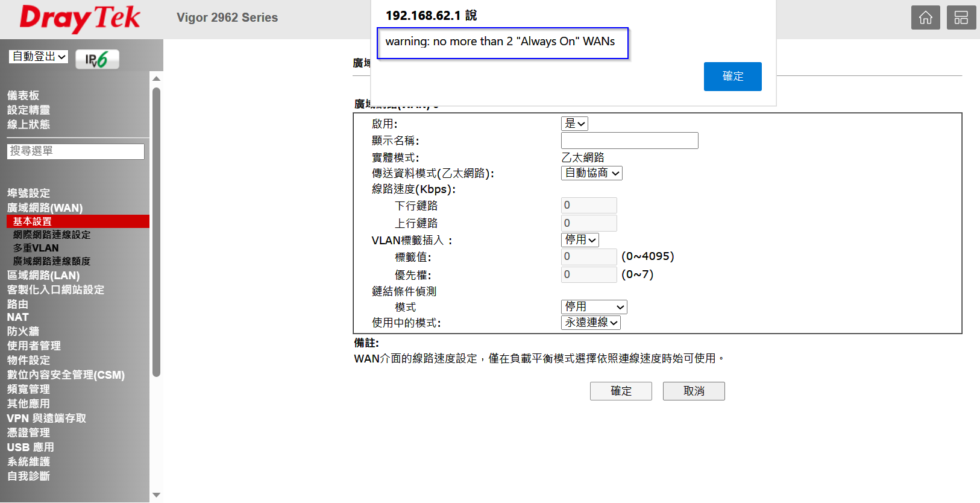980x503 pixels.
Task: Click the home icon in header
Action: (925, 17)
